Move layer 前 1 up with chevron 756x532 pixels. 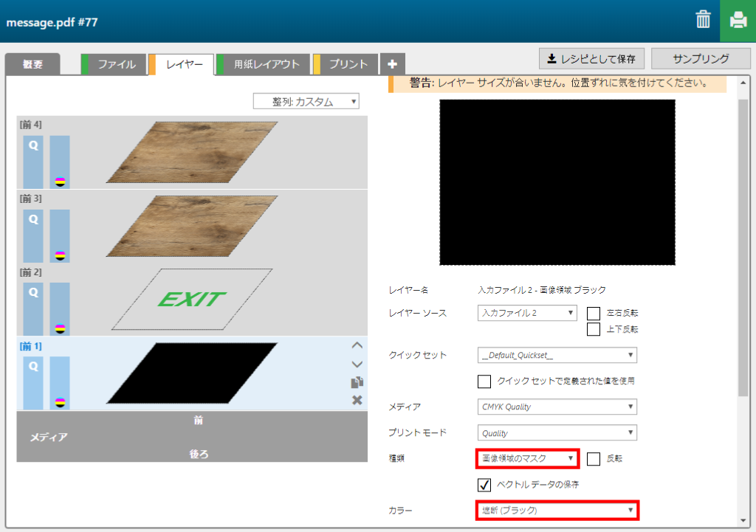tap(357, 345)
